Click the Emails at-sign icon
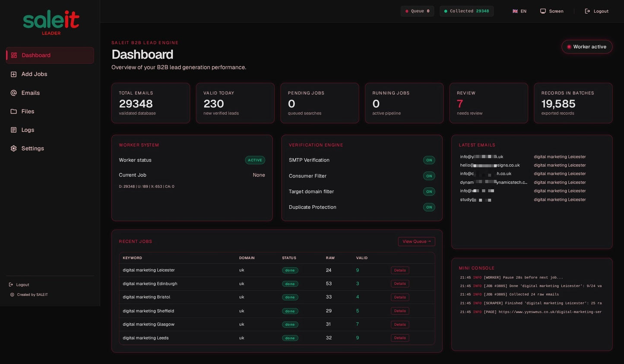The height and width of the screenshot is (364, 624). pos(13,93)
